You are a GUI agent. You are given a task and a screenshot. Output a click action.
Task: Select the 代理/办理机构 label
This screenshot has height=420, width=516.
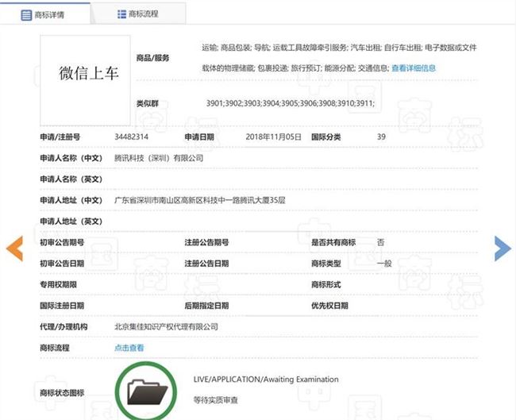(64, 326)
